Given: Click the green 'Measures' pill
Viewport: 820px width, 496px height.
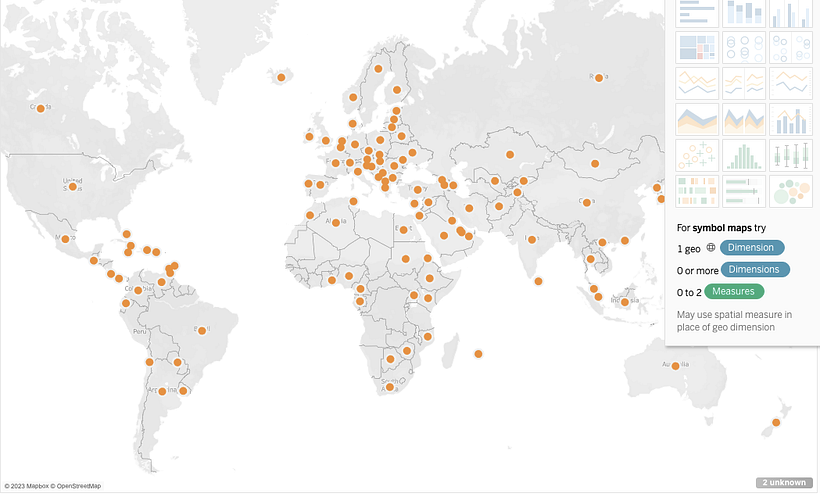Looking at the screenshot, I should [x=734, y=291].
